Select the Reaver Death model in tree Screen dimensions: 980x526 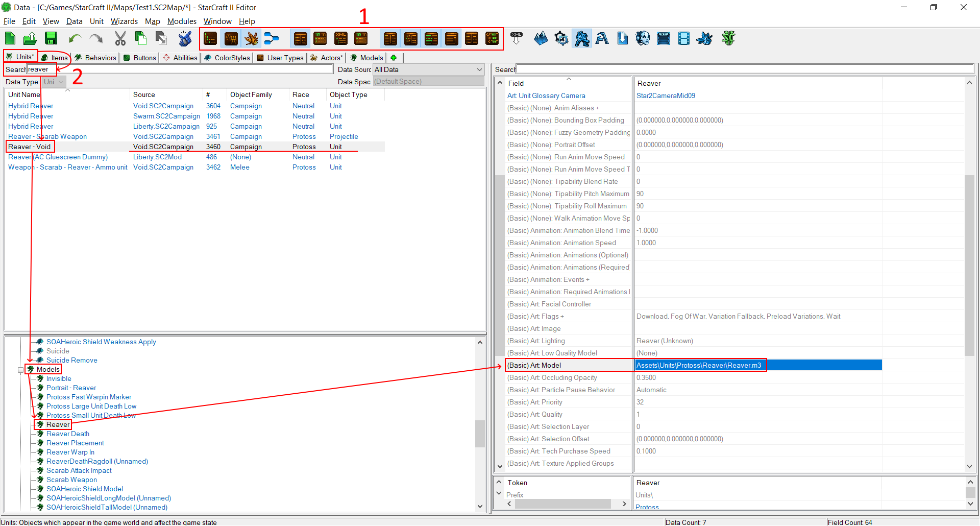(x=68, y=434)
